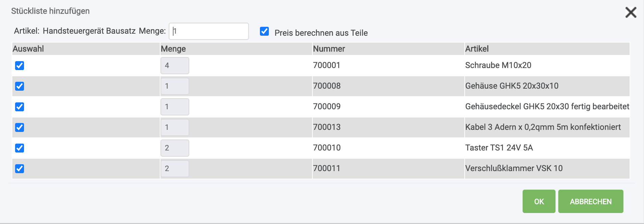
Task: Click the Menge field for Taster TS1
Action: pyautogui.click(x=175, y=148)
